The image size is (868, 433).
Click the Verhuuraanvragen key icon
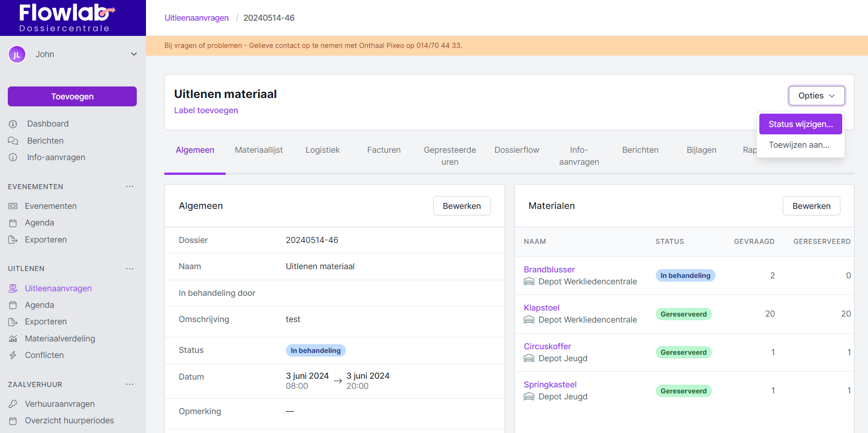tap(13, 404)
